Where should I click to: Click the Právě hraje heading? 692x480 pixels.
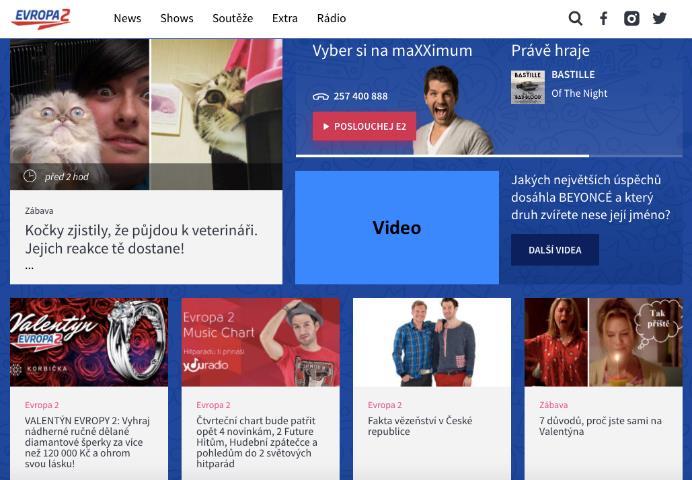[x=550, y=51]
